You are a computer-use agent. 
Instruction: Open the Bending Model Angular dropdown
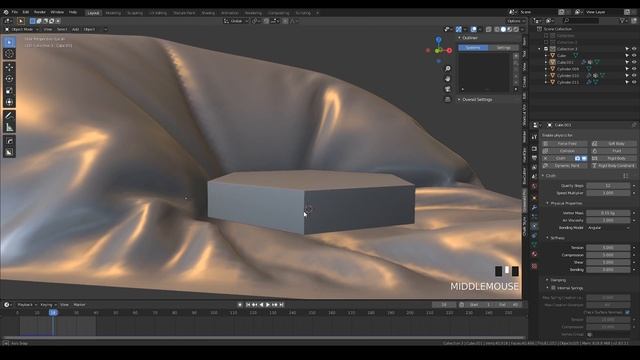click(x=608, y=228)
